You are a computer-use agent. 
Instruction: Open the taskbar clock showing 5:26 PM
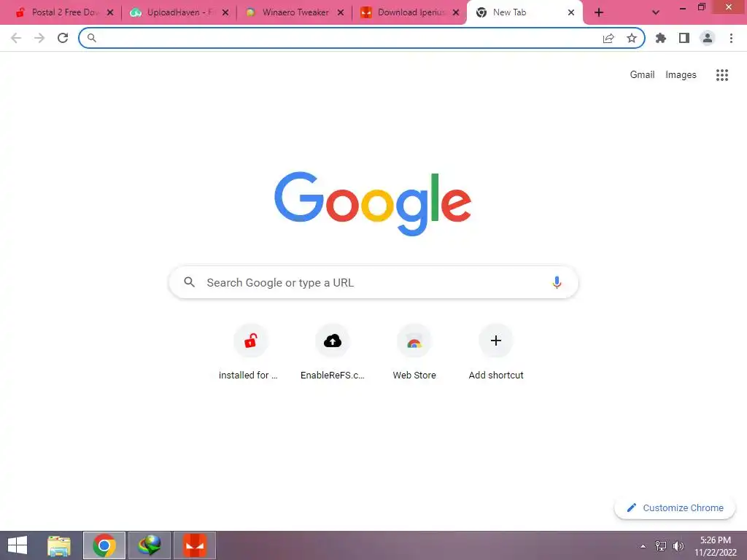(715, 545)
